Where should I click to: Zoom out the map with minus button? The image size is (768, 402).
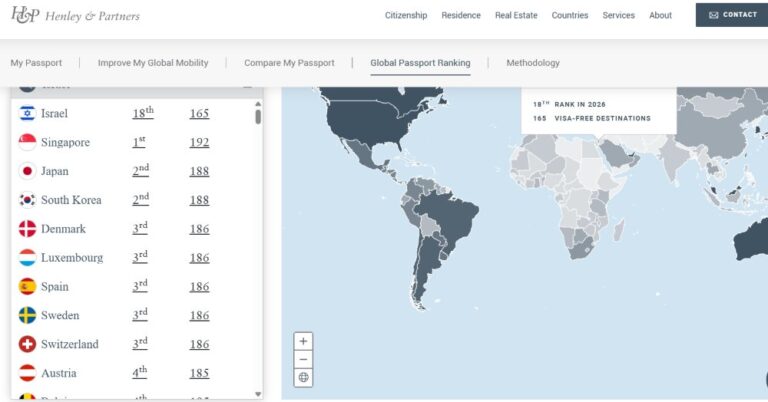tap(303, 359)
